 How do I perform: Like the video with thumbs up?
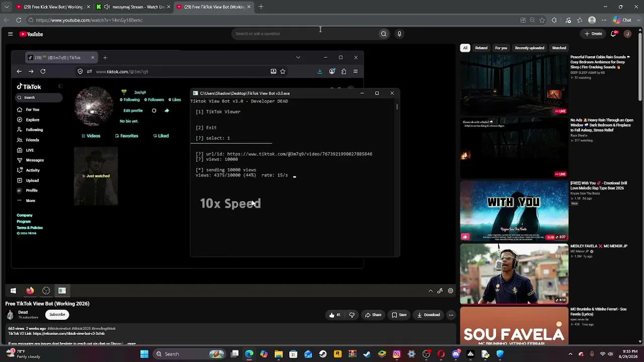tap(335, 315)
